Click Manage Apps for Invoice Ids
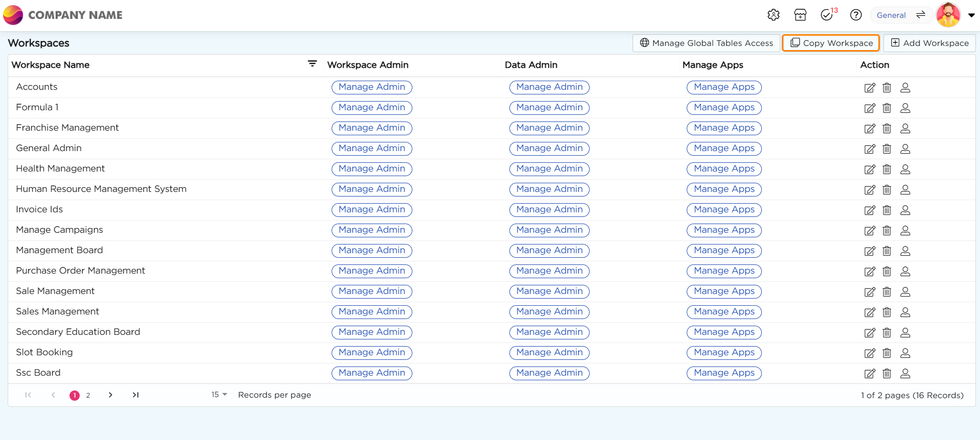Image resolution: width=980 pixels, height=440 pixels. click(x=724, y=210)
